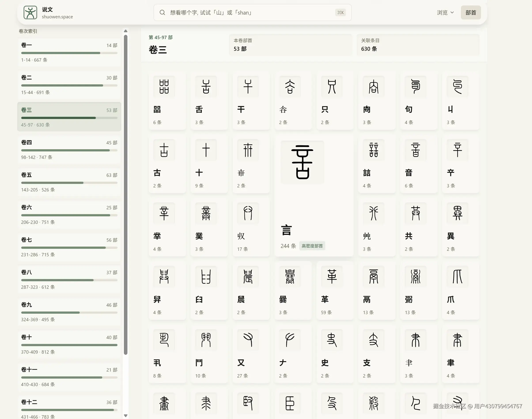Open the 革 radical seal glyph

coord(332,276)
